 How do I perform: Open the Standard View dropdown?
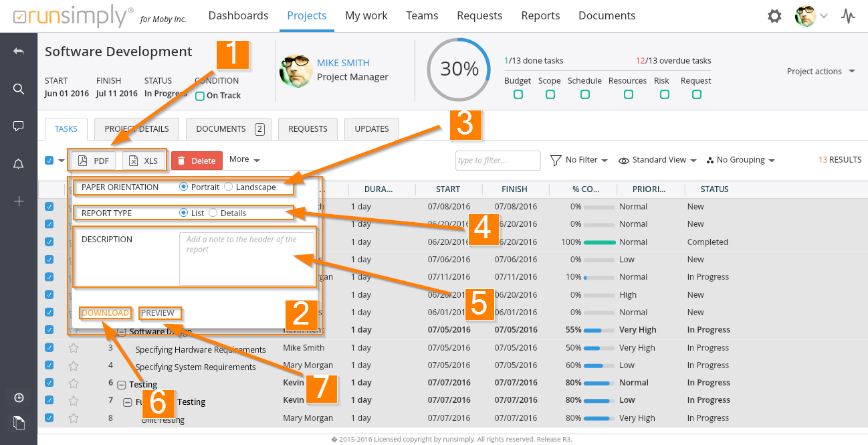pos(658,160)
